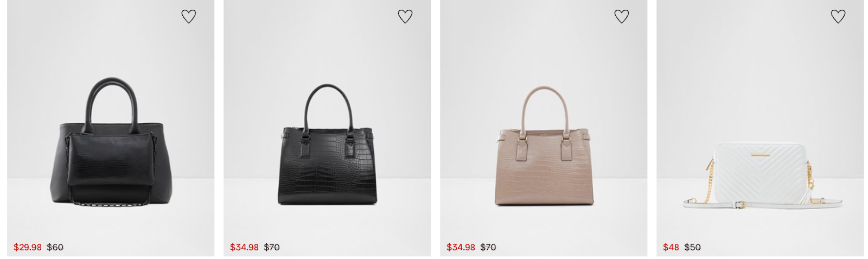The image size is (868, 259).
Task: Select the white quilted chain crossbody bag
Action: 762,176
